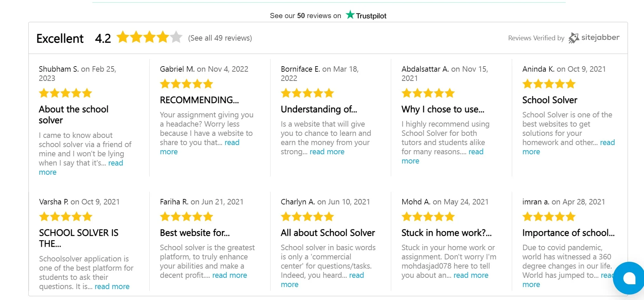This screenshot has width=644, height=300.
Task: Click 'Why I chose to use...' review title
Action: point(443,109)
